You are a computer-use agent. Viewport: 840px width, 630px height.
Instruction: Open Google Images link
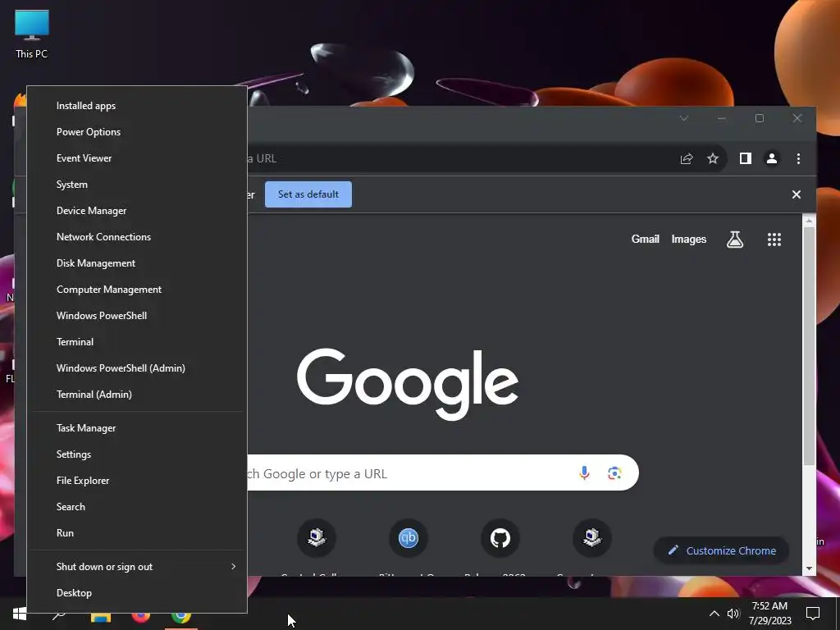[688, 240]
